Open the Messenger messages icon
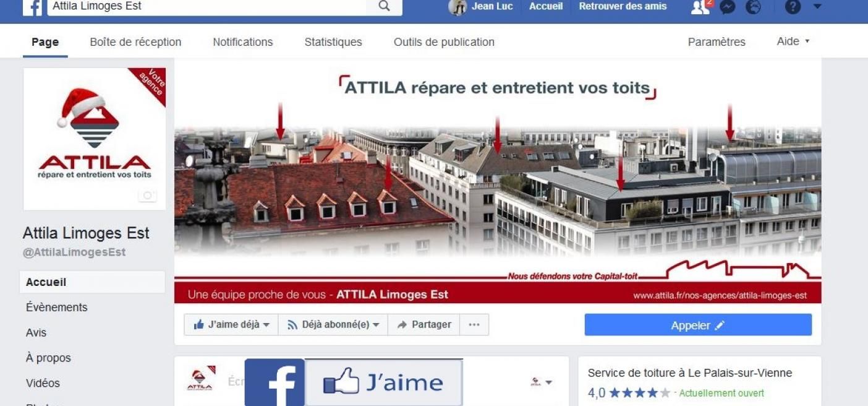 pyautogui.click(x=728, y=7)
